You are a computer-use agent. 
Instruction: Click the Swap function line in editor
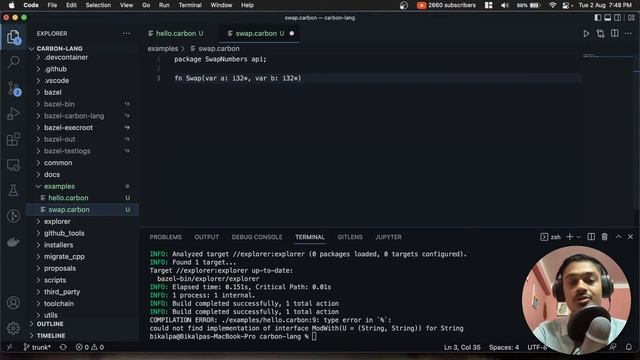(238, 78)
